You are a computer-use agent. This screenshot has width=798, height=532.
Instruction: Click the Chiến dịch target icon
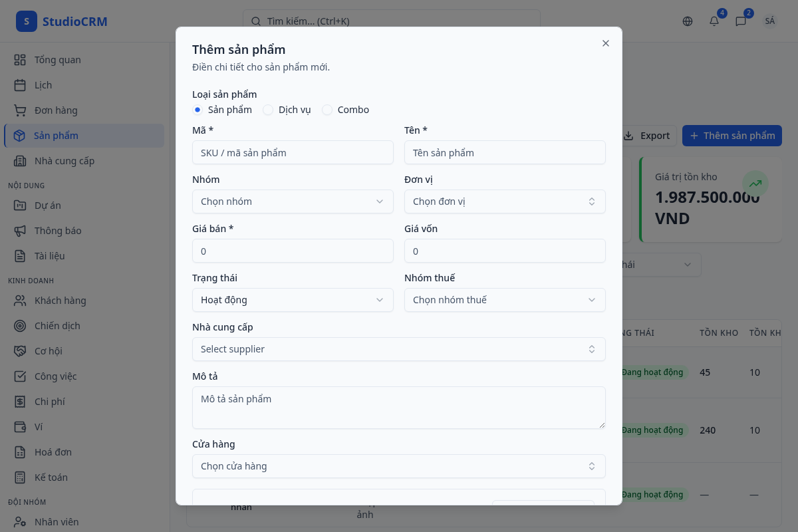point(20,326)
